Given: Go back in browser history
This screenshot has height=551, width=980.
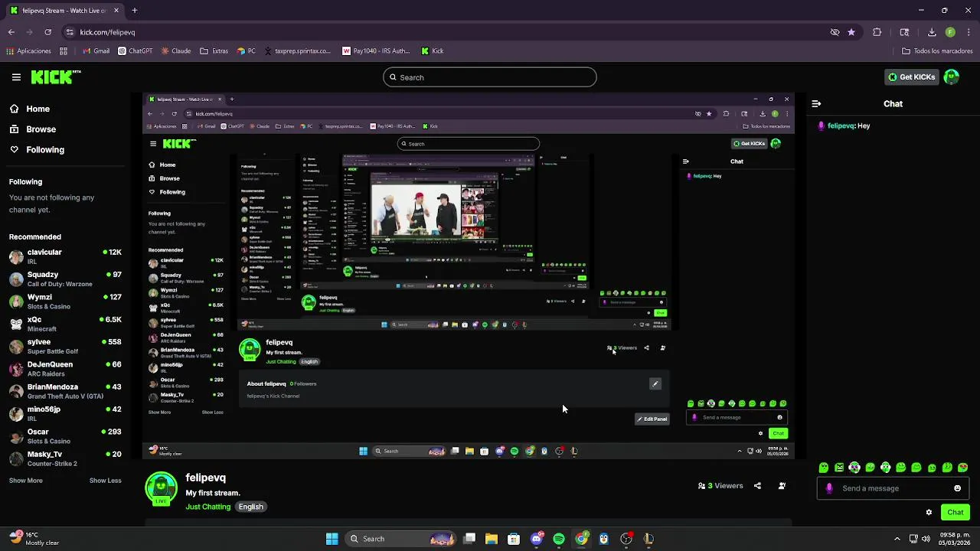Looking at the screenshot, I should coord(11,32).
